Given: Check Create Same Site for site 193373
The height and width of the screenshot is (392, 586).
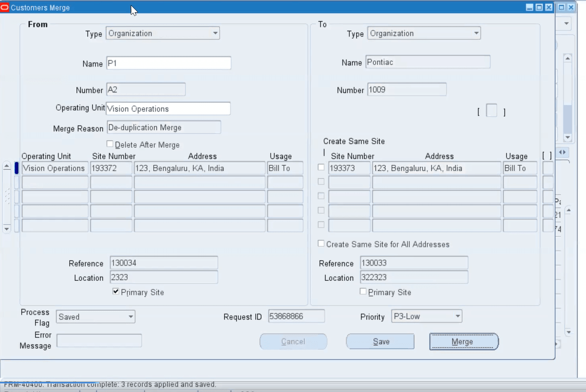Looking at the screenshot, I should coord(321,167).
